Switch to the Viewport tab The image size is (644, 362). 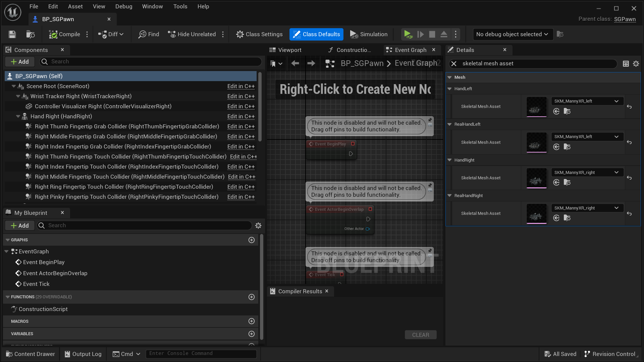(289, 50)
